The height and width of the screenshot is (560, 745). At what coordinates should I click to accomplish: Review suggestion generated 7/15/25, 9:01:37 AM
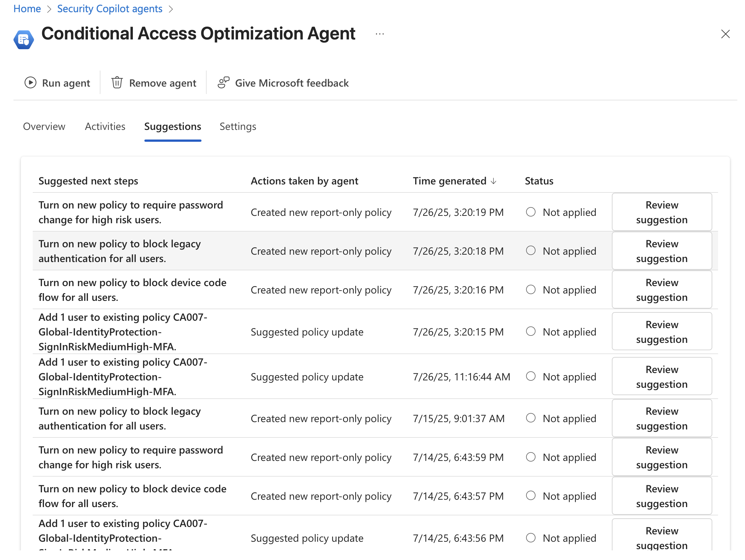tap(662, 418)
